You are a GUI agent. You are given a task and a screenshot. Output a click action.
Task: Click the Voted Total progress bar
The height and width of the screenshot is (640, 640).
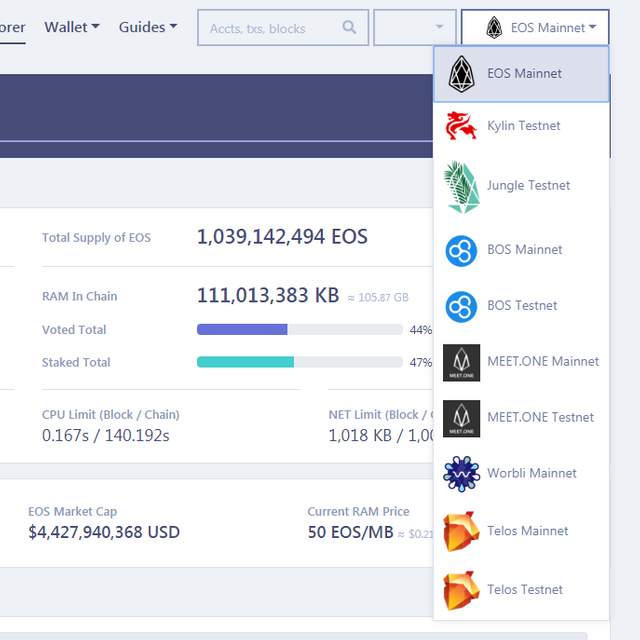coord(300,329)
